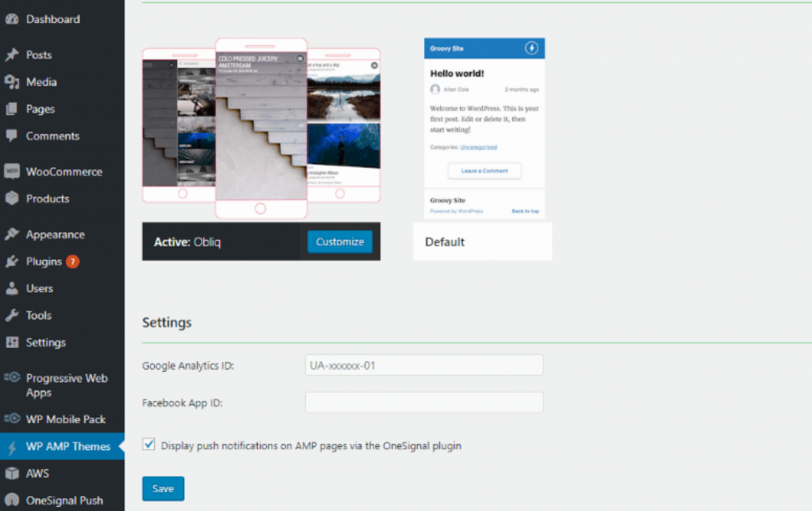812x511 pixels.
Task: Click the 'Hello world!' post title
Action: [x=457, y=74]
